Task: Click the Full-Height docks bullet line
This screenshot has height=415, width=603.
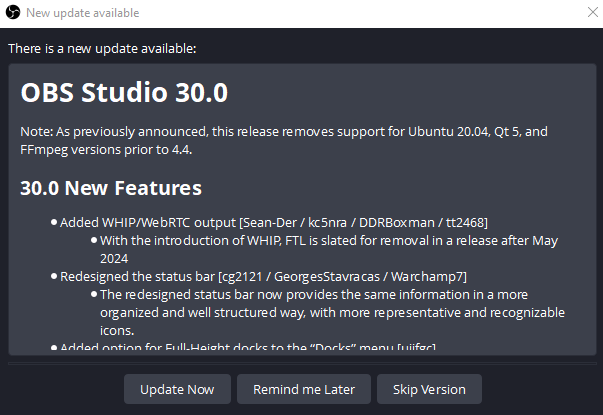Action: pyautogui.click(x=248, y=347)
